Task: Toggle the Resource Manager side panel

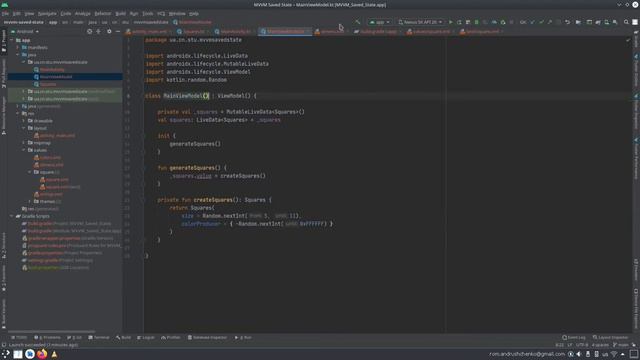Action: click(4, 116)
